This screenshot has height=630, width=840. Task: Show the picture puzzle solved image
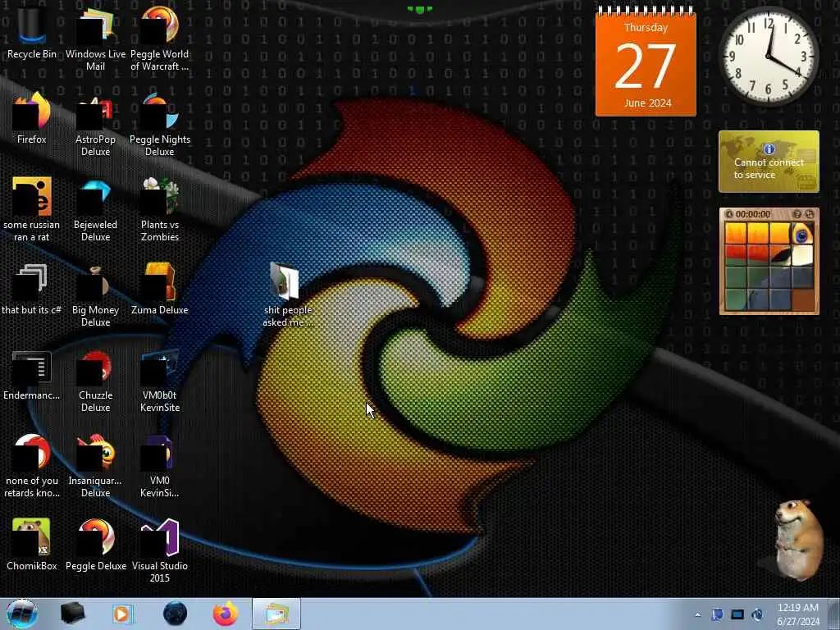point(797,214)
